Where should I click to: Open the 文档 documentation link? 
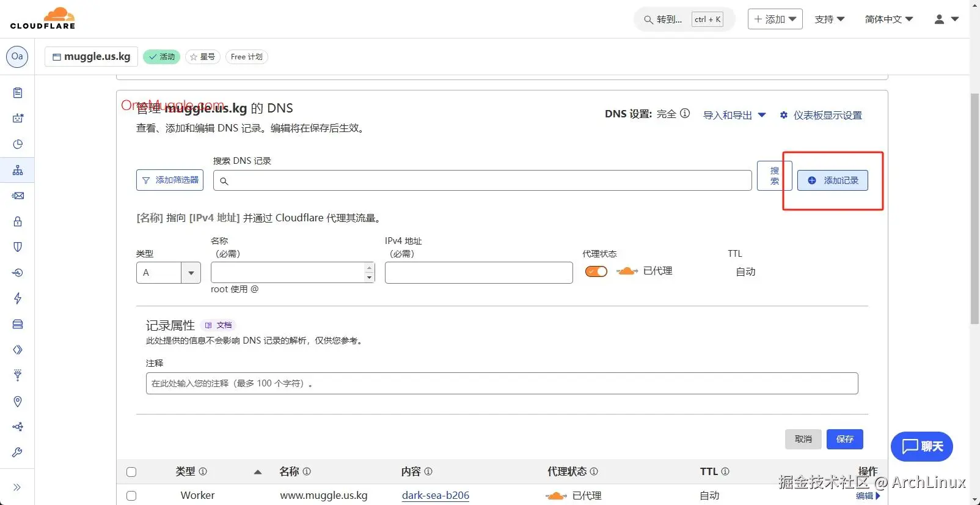click(218, 325)
